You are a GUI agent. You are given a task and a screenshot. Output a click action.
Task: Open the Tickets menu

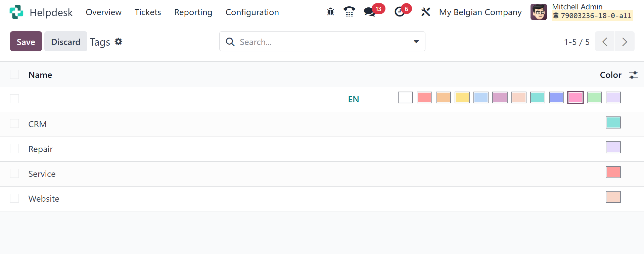click(148, 12)
